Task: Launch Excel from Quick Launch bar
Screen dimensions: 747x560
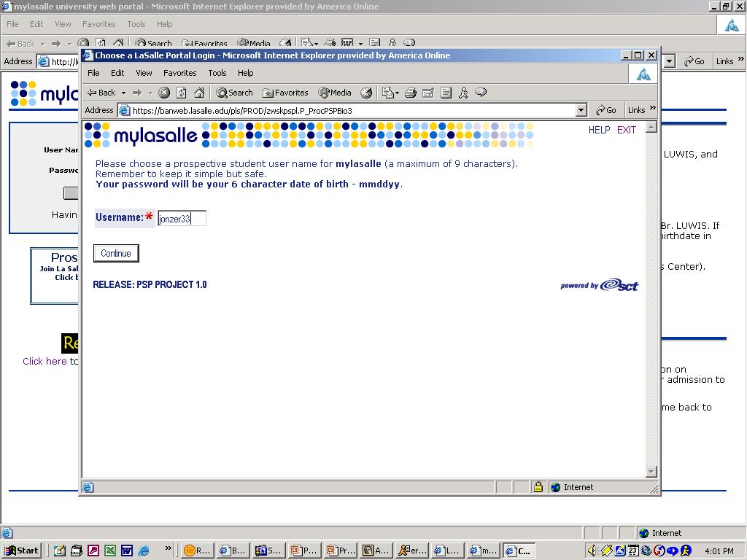Action: tap(110, 551)
